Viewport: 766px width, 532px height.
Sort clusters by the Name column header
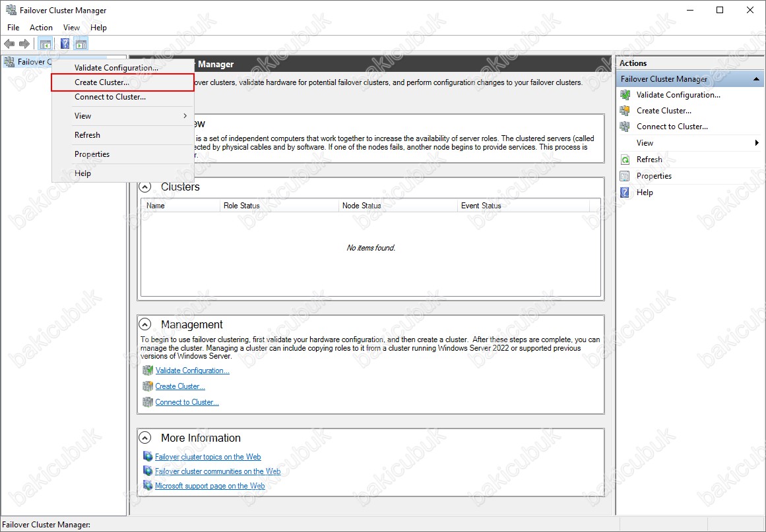181,206
